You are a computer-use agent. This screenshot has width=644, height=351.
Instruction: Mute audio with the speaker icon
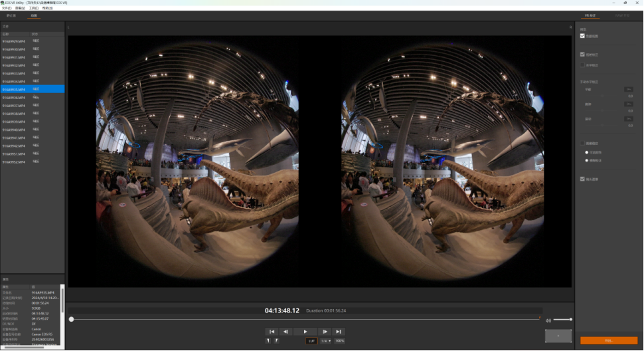[x=548, y=320]
